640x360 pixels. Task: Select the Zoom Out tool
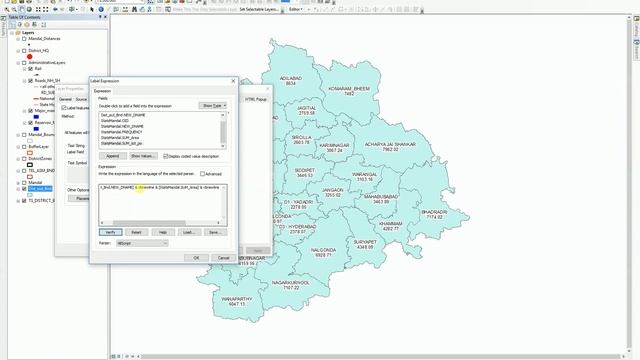click(x=14, y=9)
